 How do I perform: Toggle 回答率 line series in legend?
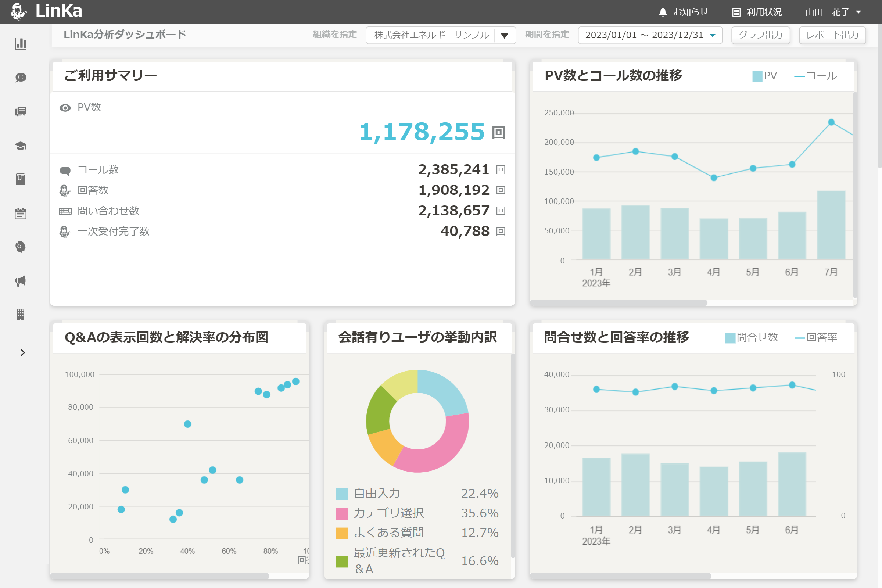pos(816,337)
